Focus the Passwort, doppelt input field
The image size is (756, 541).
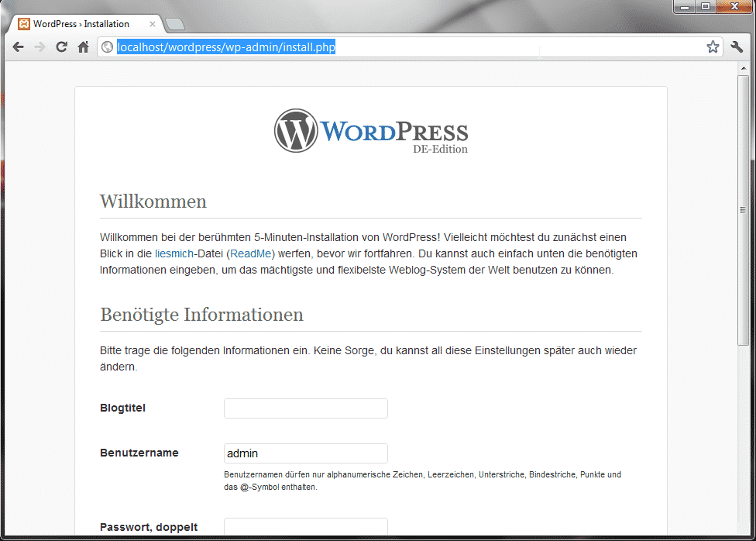coord(306,526)
